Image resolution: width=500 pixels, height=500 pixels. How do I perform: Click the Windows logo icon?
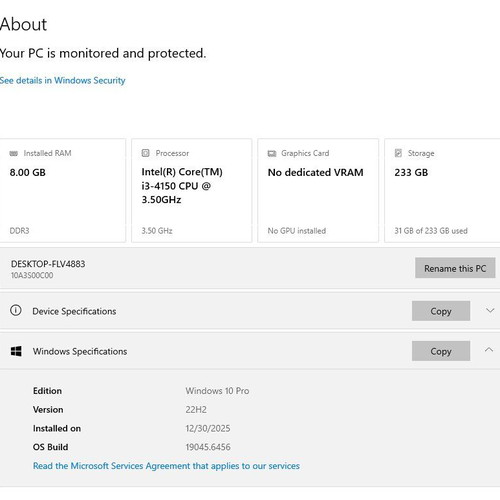[x=16, y=351]
